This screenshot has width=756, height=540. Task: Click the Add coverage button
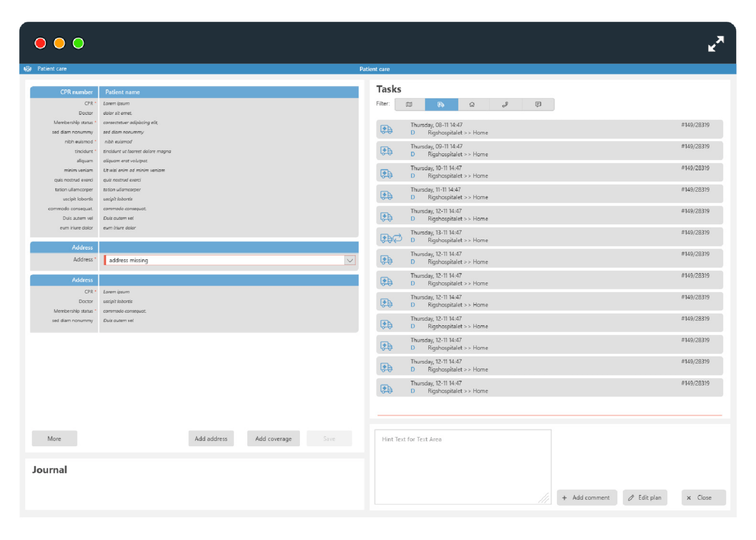[273, 439]
